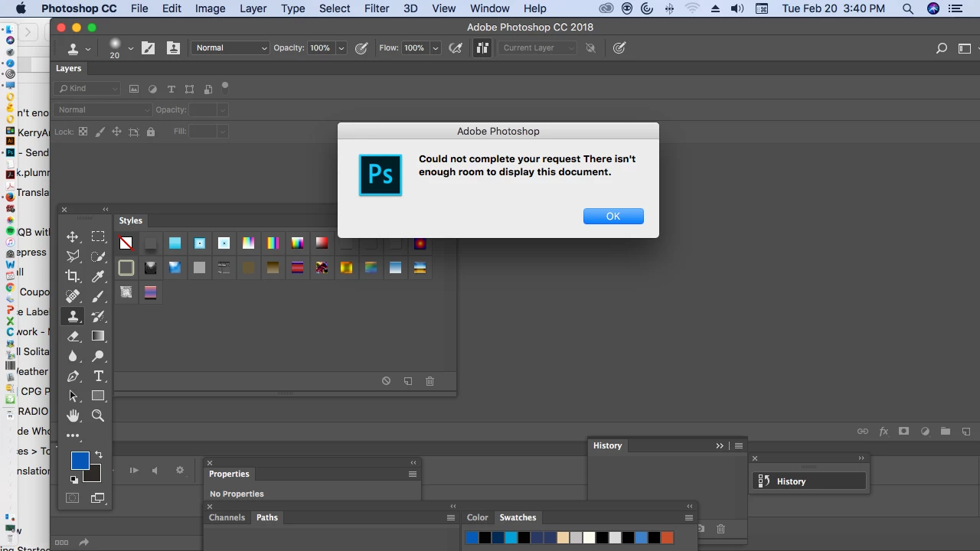The height and width of the screenshot is (551, 980).
Task: Open the brush preset picker arrow
Action: click(130, 48)
